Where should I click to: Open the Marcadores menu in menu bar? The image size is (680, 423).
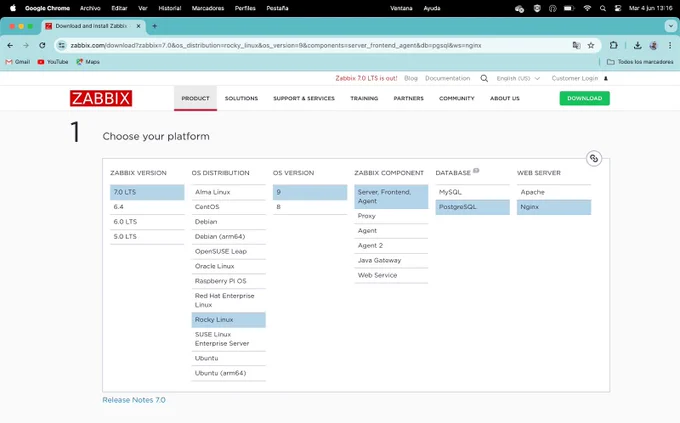click(208, 8)
